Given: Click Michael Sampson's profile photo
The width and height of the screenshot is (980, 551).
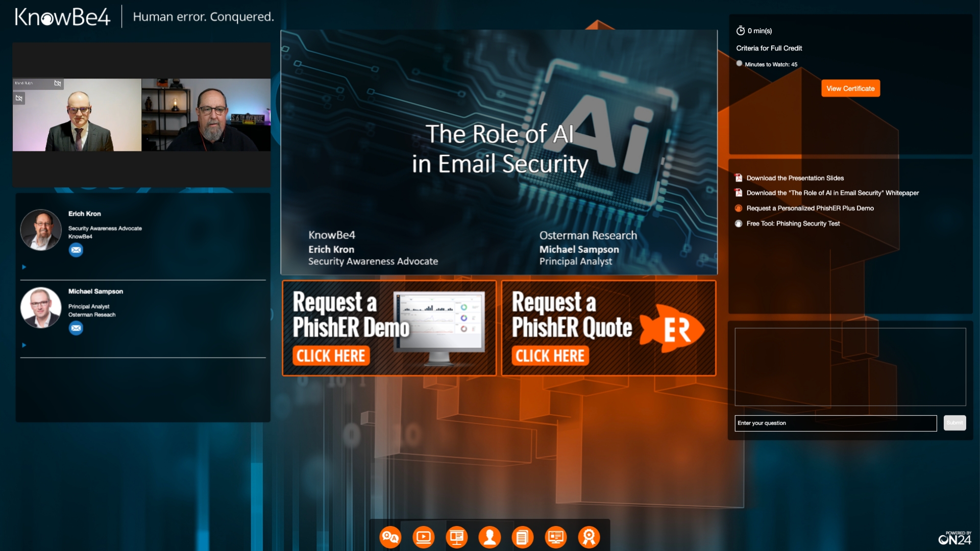Looking at the screenshot, I should pyautogui.click(x=41, y=308).
